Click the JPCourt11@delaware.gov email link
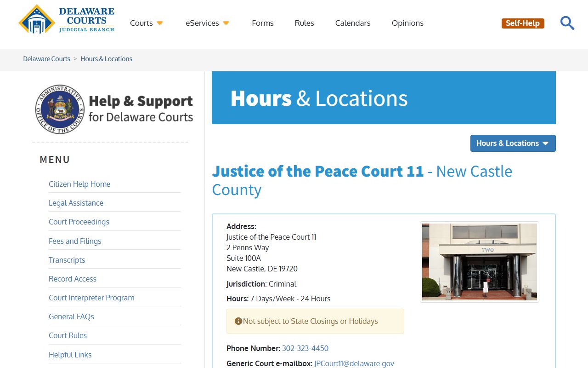The height and width of the screenshot is (368, 588). click(x=354, y=363)
